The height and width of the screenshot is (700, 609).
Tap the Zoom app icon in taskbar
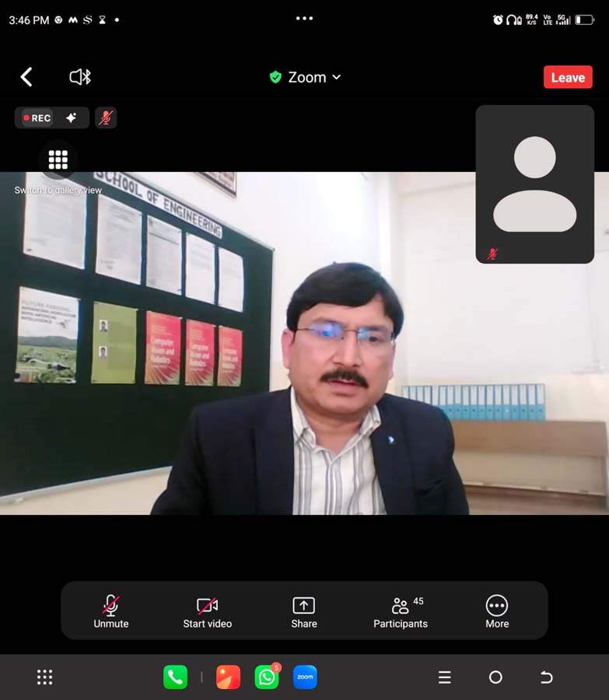tap(305, 677)
